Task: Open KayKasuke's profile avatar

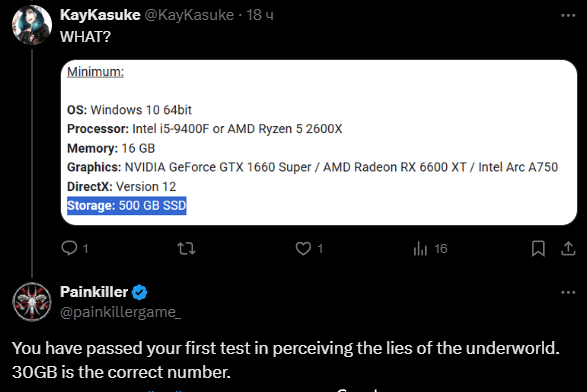Action: tap(32, 25)
